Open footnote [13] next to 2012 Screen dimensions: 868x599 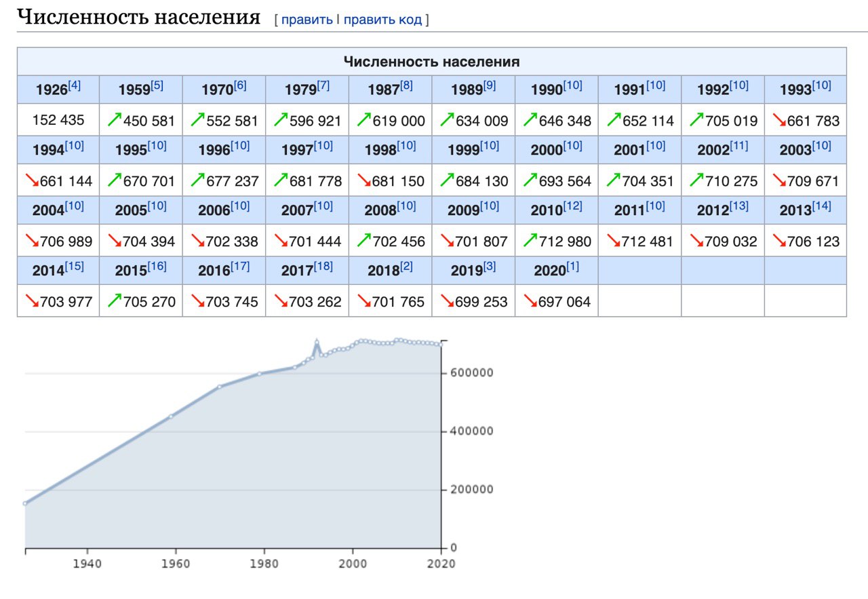pos(739,206)
